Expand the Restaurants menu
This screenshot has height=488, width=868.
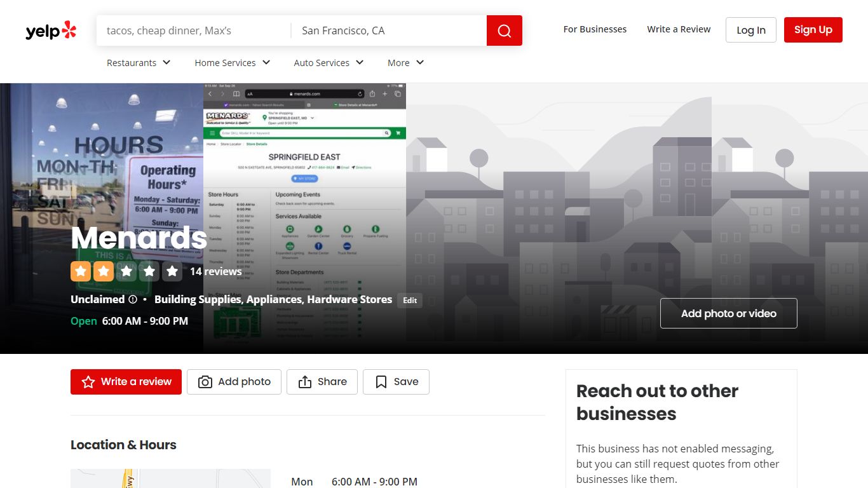point(139,63)
